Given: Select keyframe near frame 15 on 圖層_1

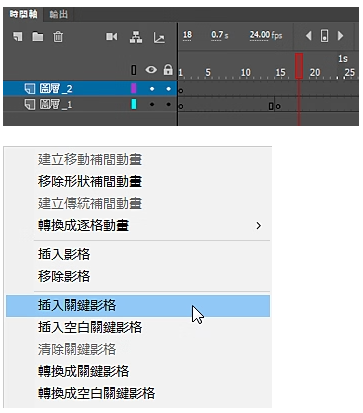Looking at the screenshot, I should click(x=278, y=106).
